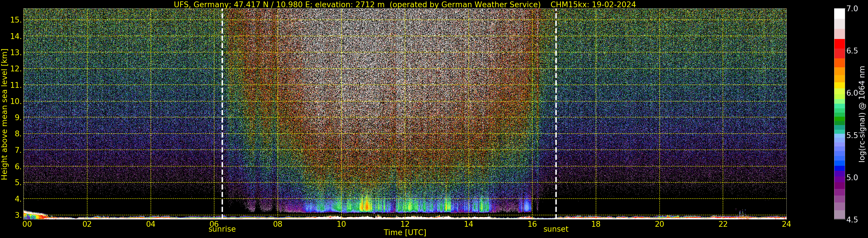
Task: Click the '5.' height tick label on the height axis
Action: click(x=18, y=183)
